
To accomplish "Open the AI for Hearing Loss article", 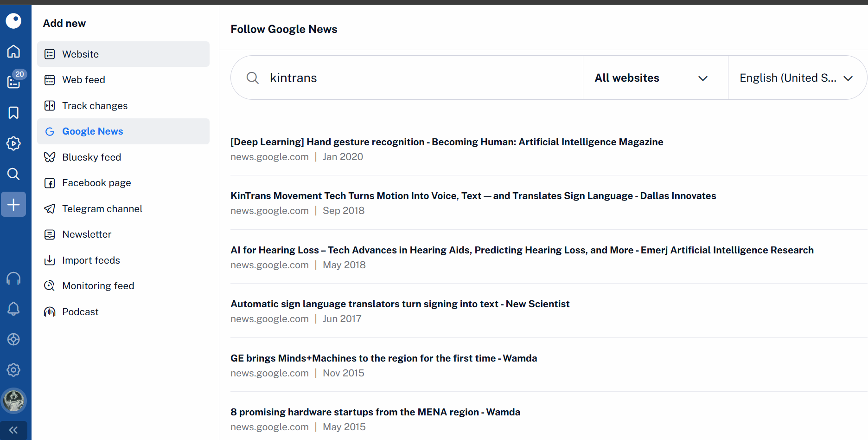I will 522,250.
